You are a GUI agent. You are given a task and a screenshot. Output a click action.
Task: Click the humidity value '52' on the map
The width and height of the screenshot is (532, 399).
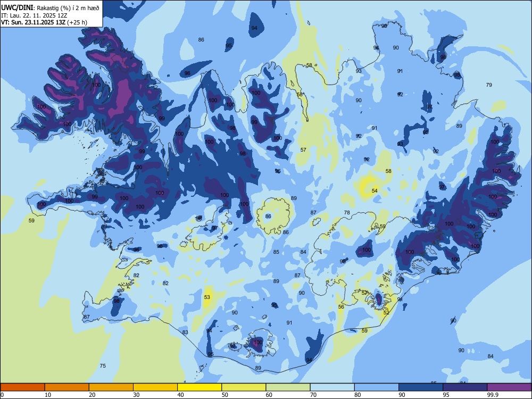point(386,312)
